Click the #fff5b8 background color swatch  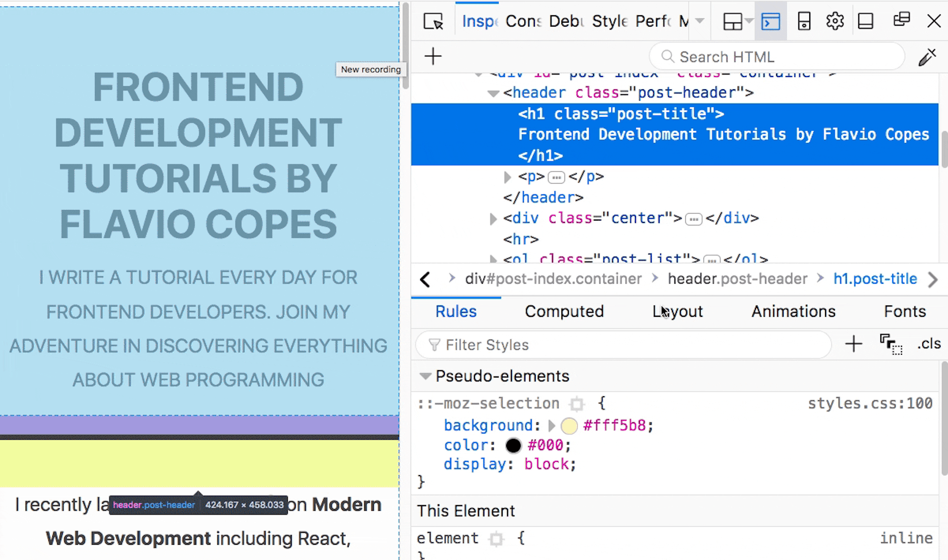(569, 425)
